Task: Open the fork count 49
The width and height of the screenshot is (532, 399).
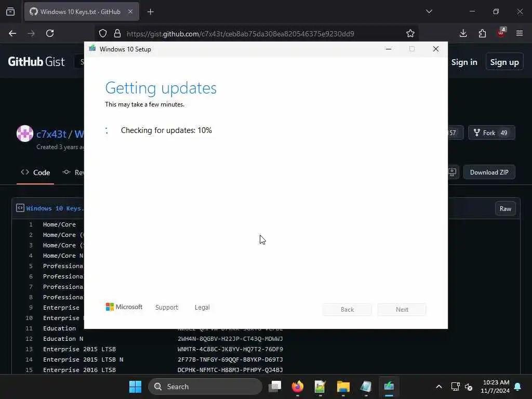Action: 504,132
